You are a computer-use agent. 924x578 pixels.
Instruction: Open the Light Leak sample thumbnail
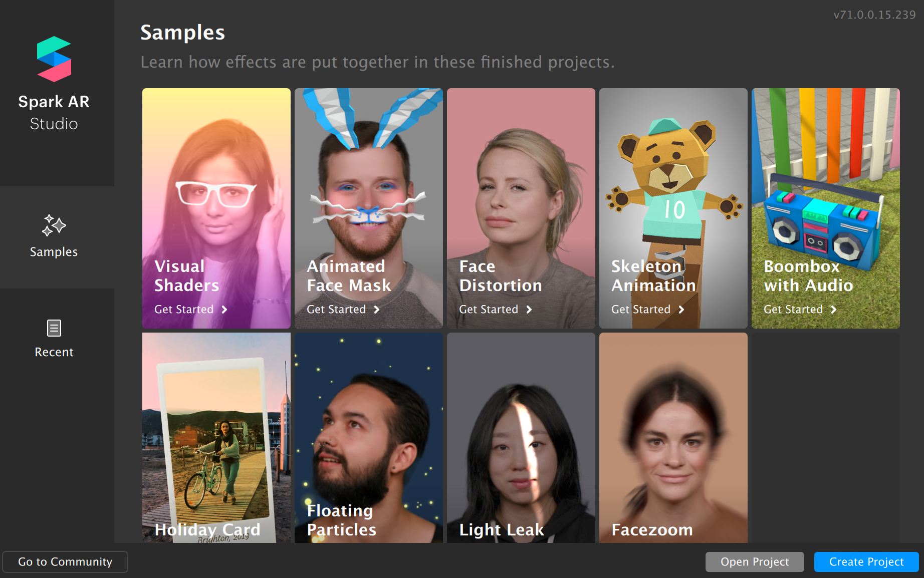pos(521,438)
